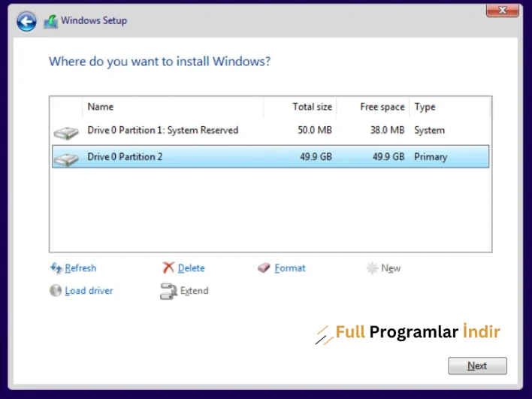
Task: Open the Load driver link
Action: click(89, 291)
